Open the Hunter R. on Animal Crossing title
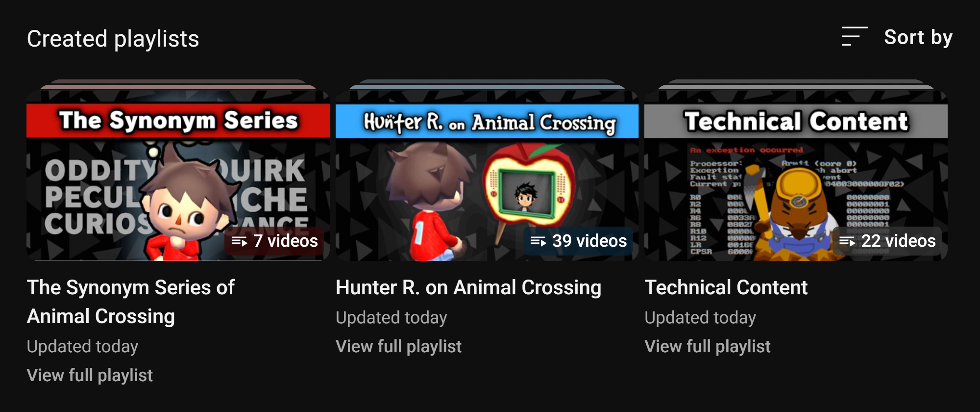This screenshot has height=412, width=980. point(468,287)
